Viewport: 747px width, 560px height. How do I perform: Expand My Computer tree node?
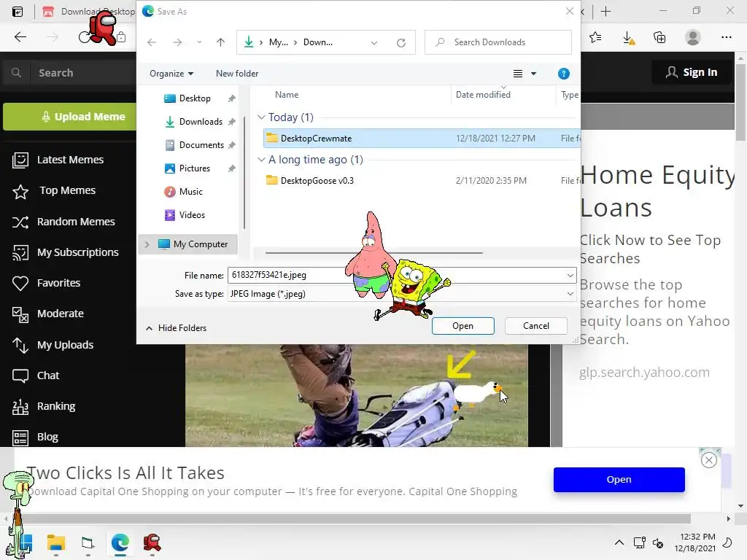click(147, 244)
